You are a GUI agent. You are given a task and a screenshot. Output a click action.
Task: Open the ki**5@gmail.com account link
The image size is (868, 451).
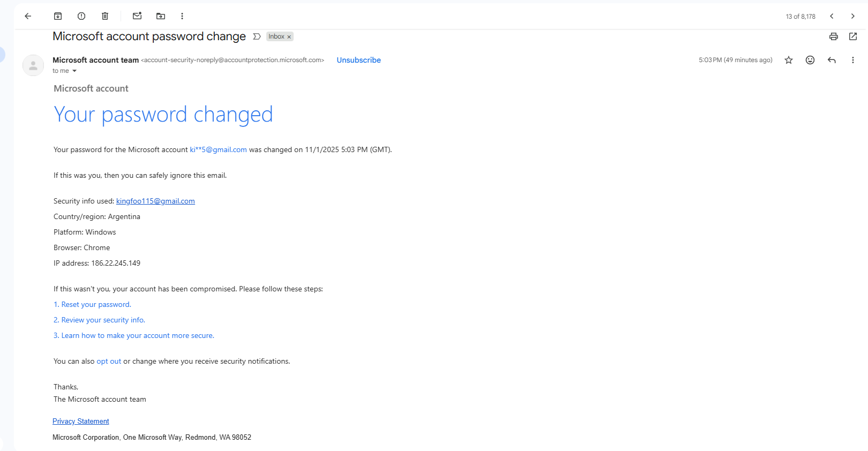pos(218,149)
